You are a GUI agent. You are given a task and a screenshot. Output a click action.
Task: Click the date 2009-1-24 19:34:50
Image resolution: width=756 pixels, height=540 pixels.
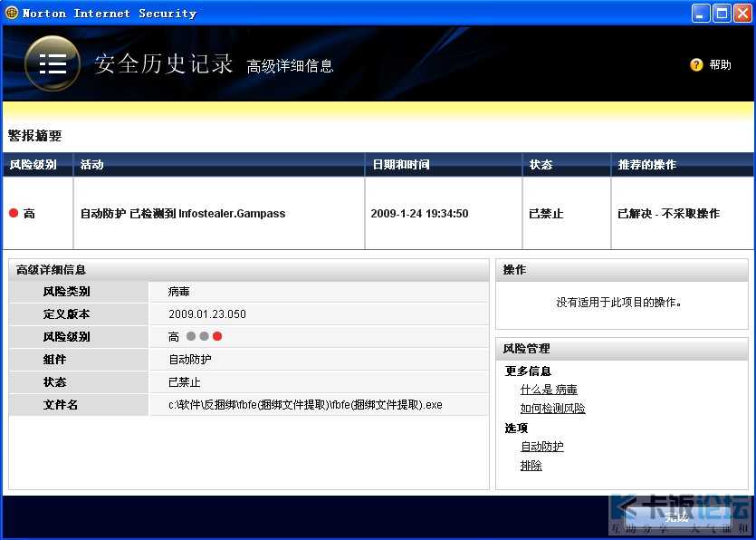click(x=419, y=213)
